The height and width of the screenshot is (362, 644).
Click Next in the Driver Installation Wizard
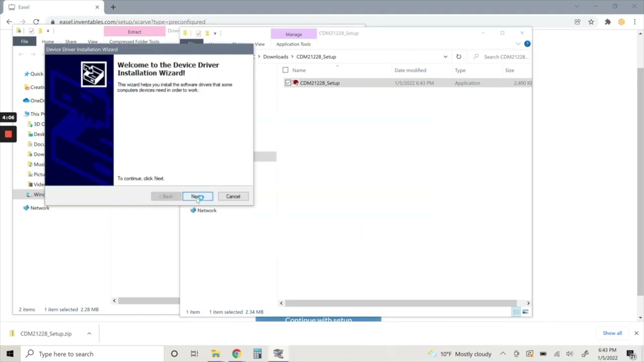click(198, 197)
